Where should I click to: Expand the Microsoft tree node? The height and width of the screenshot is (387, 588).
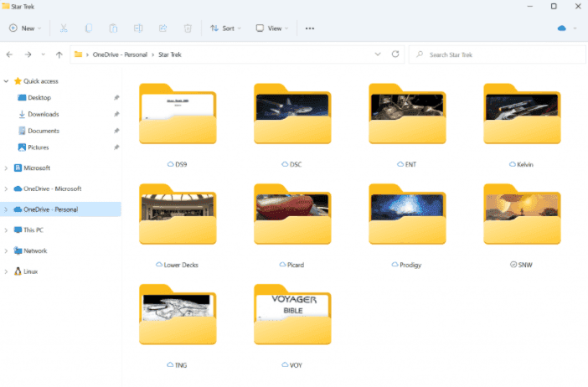(6, 168)
